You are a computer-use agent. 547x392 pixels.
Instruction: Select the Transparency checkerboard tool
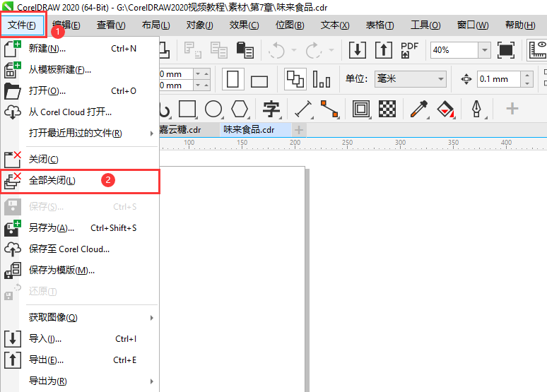pyautogui.click(x=387, y=109)
